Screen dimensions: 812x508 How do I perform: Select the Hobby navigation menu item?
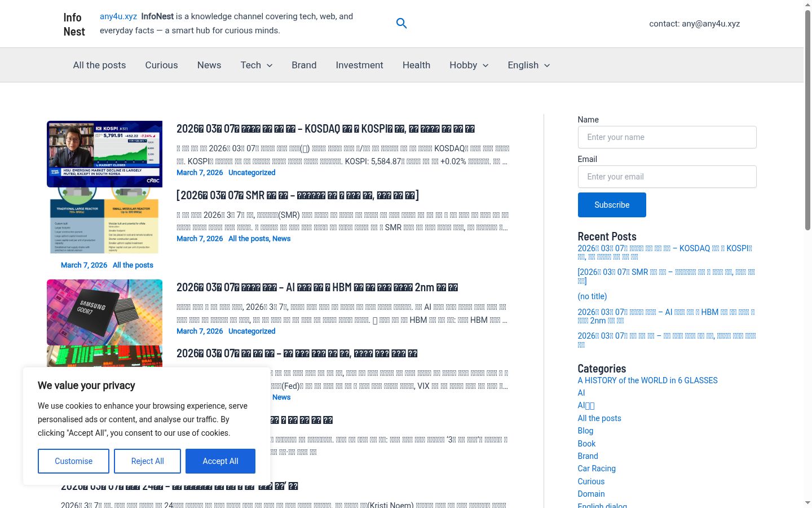(x=463, y=65)
